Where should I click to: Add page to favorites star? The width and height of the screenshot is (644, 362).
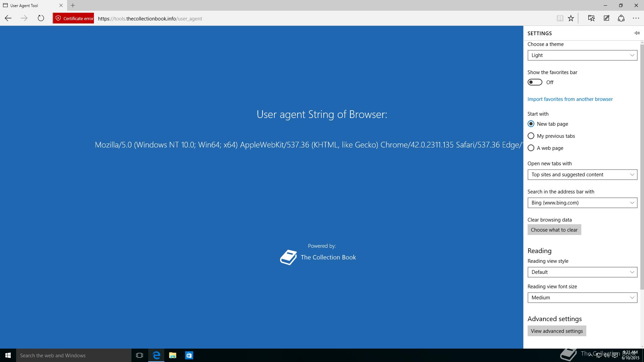pos(571,18)
